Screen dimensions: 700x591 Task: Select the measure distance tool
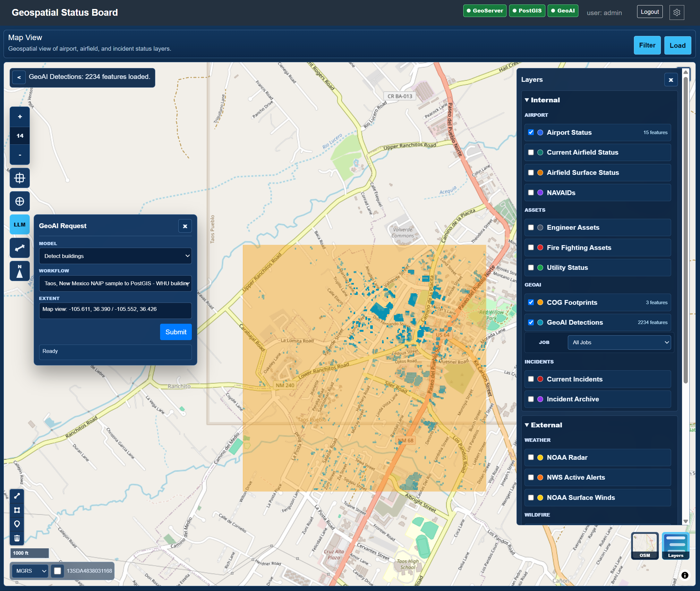click(20, 248)
